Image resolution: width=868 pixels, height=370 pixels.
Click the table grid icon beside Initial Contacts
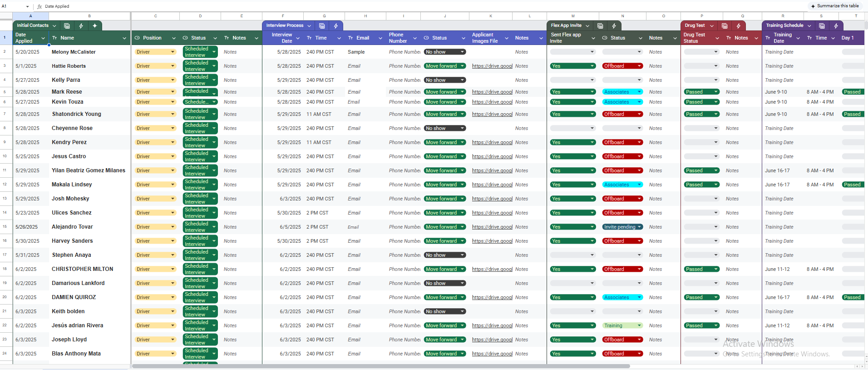point(67,26)
